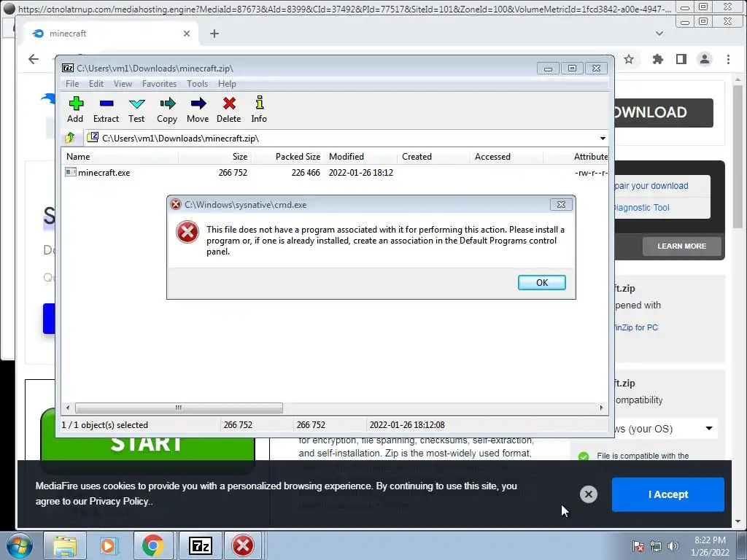Sort by the Size column header
Viewport: 747px width, 560px height.
click(215, 157)
